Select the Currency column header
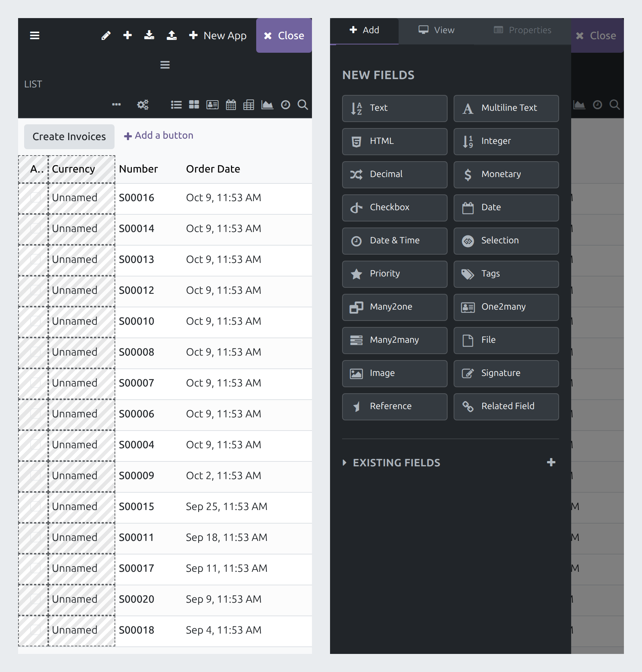Viewport: 642px width, 672px height. pyautogui.click(x=81, y=169)
